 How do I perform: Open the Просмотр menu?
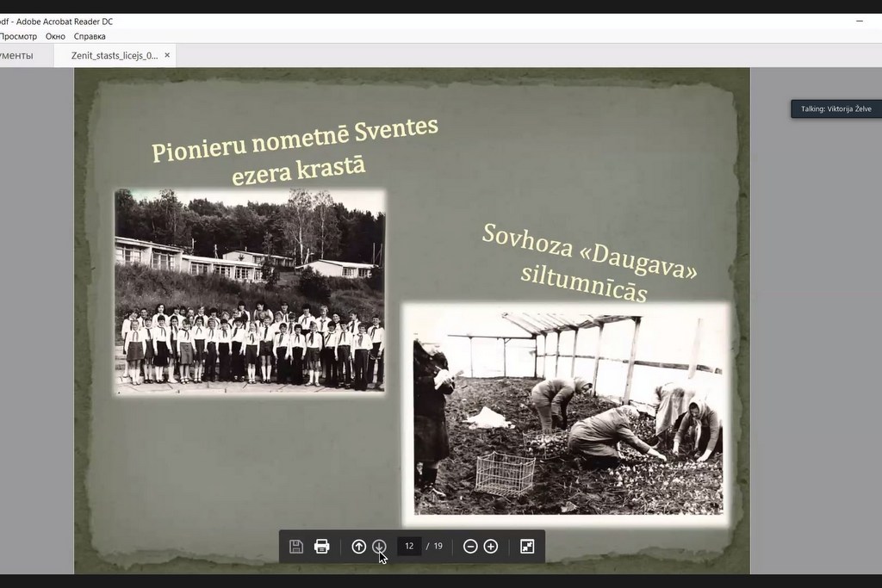pos(18,36)
